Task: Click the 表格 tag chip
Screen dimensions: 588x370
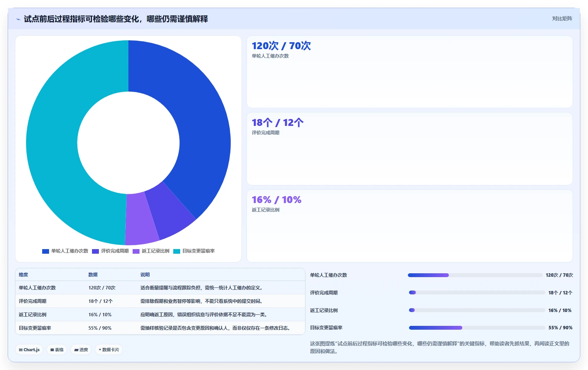Action: pos(57,350)
